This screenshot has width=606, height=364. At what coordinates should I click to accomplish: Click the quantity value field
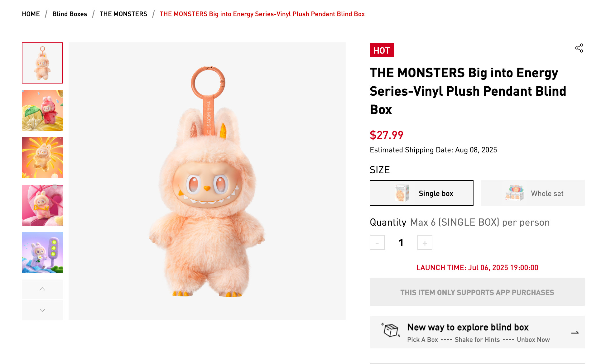pos(401,242)
